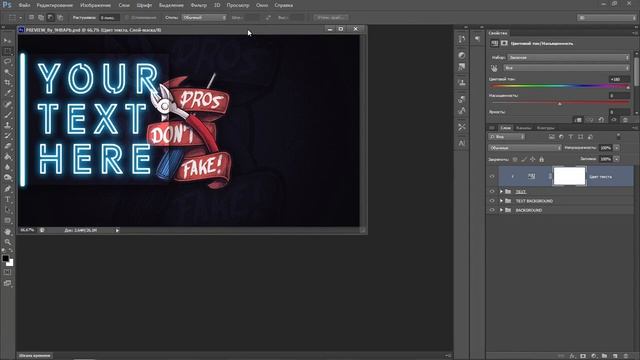The height and width of the screenshot is (360, 640).
Task: Click the Refine Edge button
Action: (331, 18)
